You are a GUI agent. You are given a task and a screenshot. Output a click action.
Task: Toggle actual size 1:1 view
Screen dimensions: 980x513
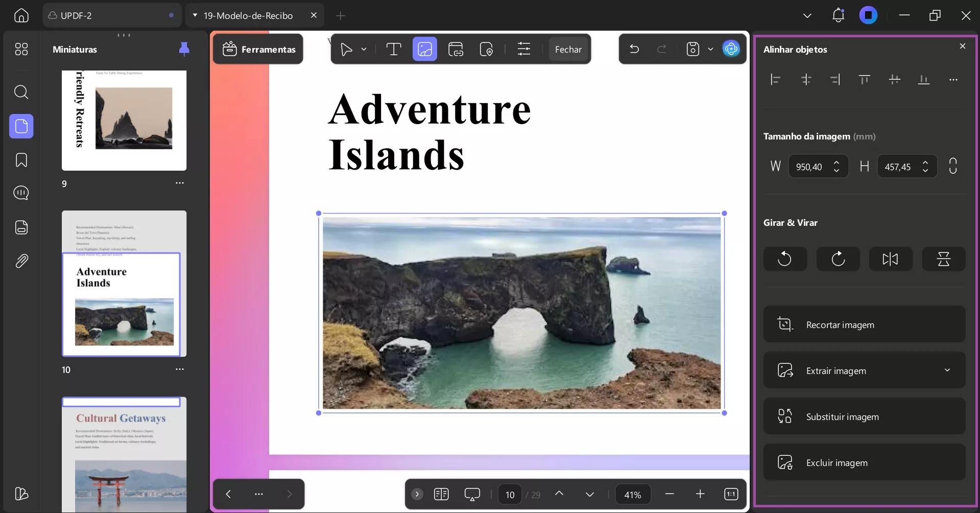pos(731,494)
